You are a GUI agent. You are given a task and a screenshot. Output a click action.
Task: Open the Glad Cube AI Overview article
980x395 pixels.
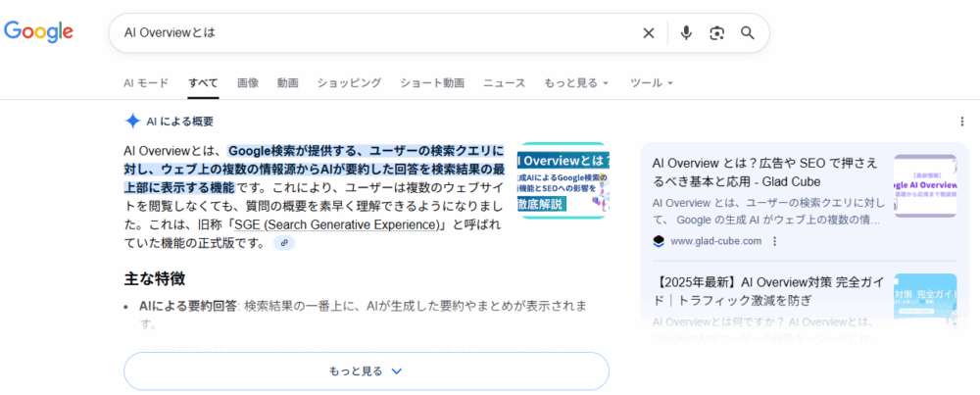coord(764,172)
